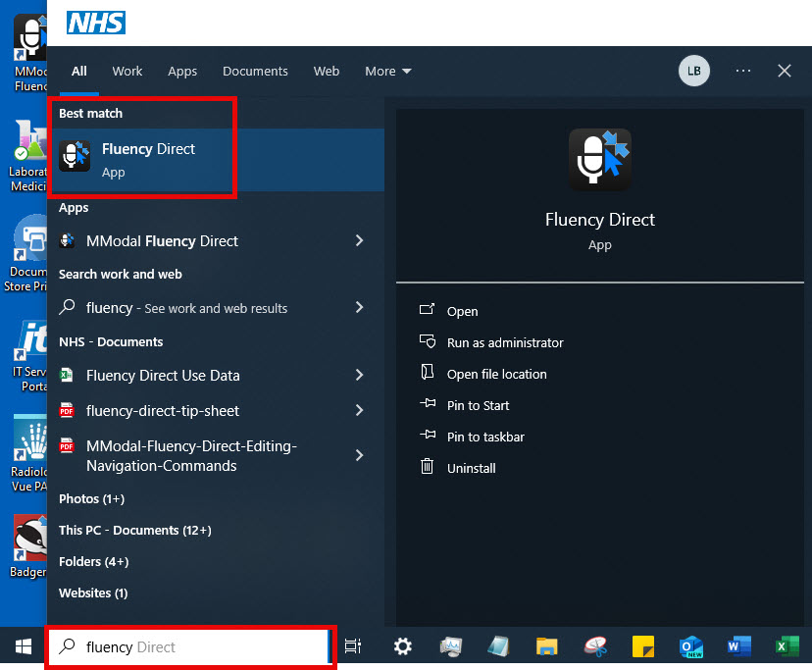Open the Fluency Direct best match result
Screen dimensions: 812x670
coord(217,160)
